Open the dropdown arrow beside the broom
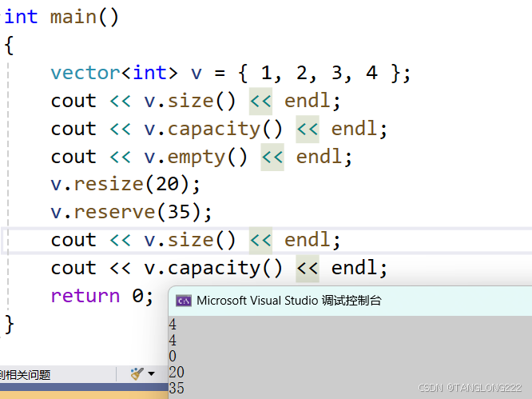532x399 pixels. click(151, 374)
